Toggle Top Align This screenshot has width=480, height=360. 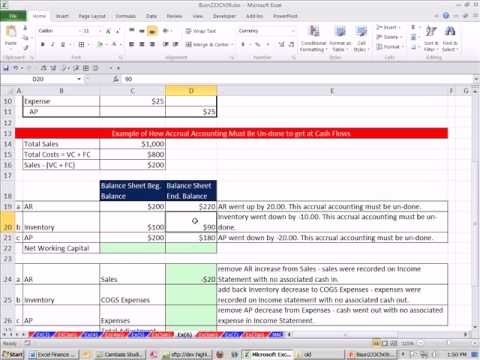click(132, 31)
